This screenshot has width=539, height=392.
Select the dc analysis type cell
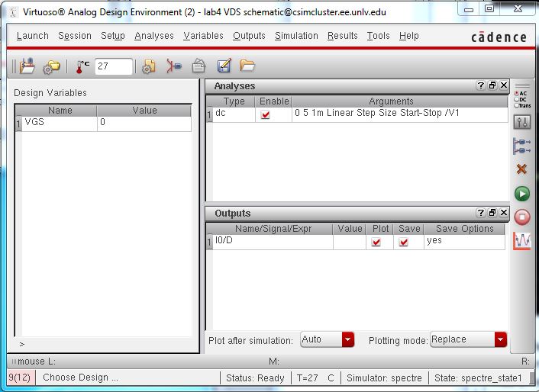pyautogui.click(x=234, y=114)
